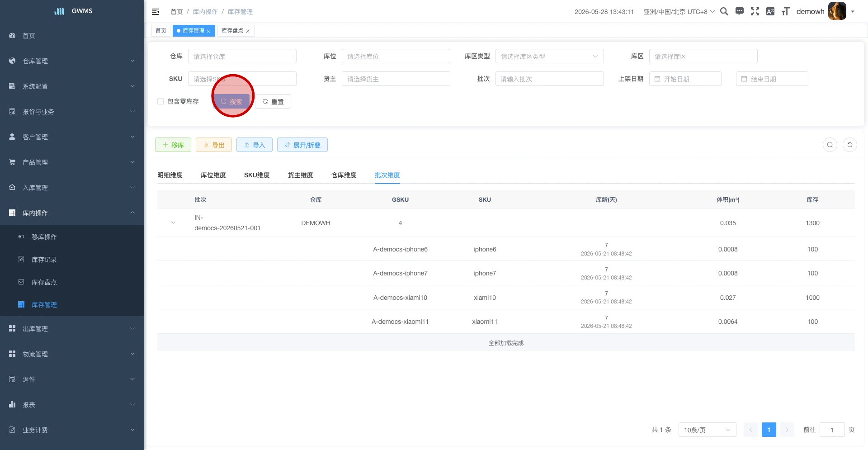
Task: Open the message notification icon
Action: pyautogui.click(x=740, y=11)
